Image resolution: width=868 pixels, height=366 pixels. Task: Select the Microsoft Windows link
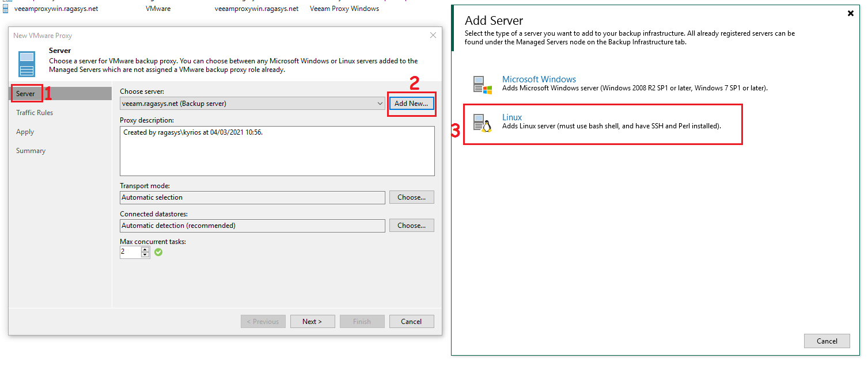pyautogui.click(x=539, y=79)
